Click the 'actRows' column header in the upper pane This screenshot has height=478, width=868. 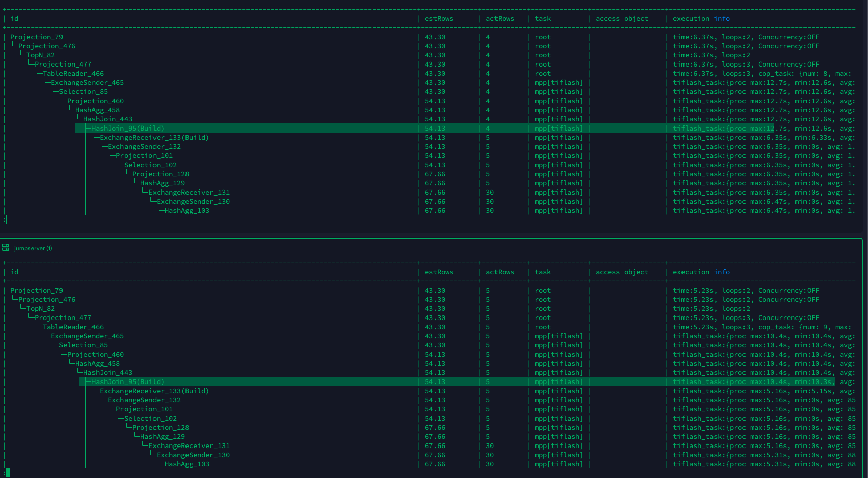click(x=500, y=19)
